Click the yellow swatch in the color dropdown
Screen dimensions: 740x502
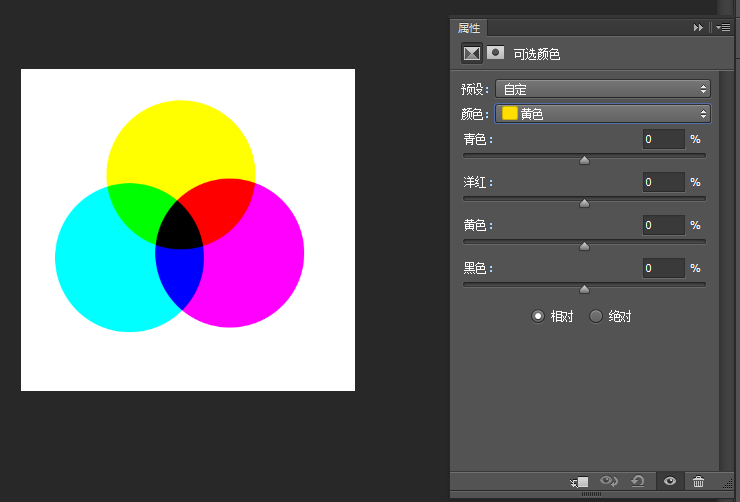(x=510, y=114)
